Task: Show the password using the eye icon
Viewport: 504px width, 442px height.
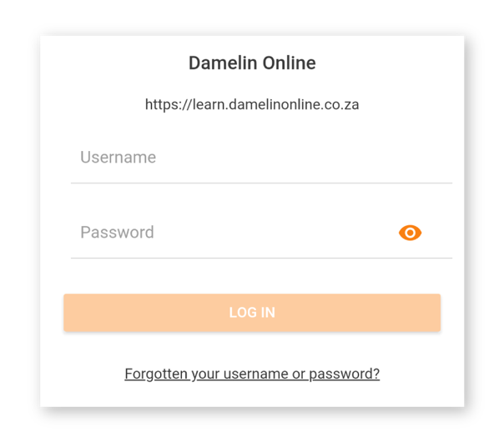Action: tap(410, 233)
